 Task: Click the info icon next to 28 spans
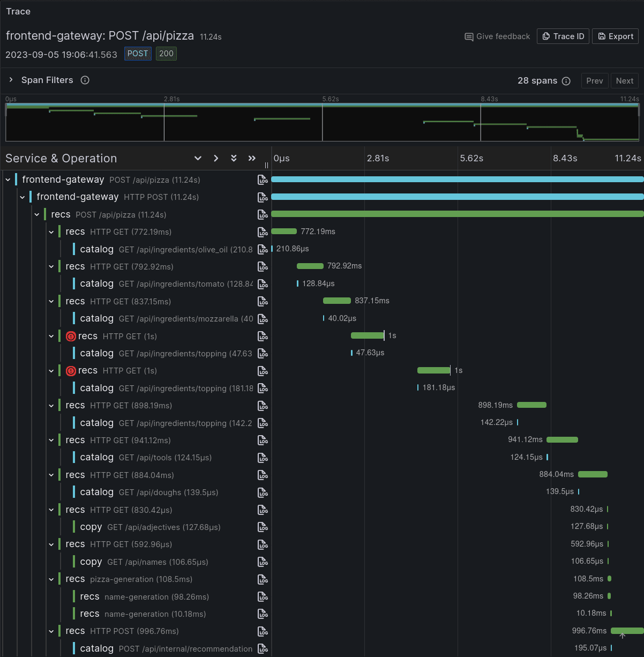566,80
